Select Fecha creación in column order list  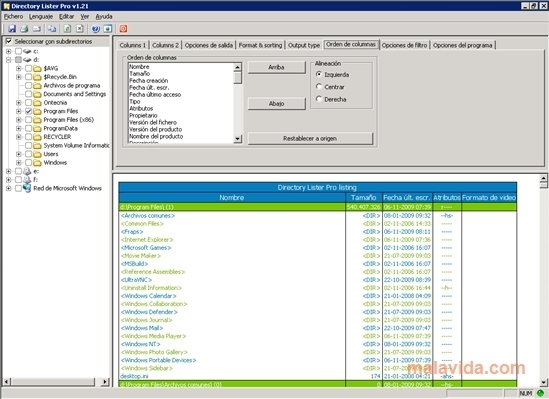click(x=148, y=80)
